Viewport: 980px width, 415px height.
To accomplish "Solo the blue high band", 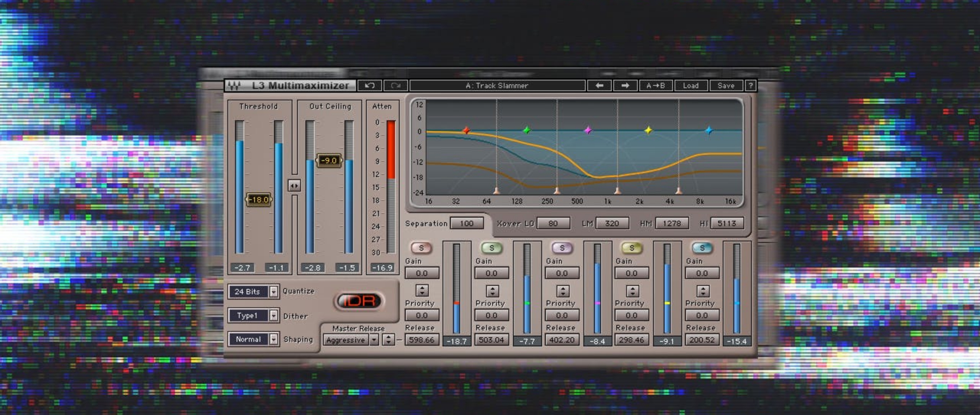I will 702,248.
